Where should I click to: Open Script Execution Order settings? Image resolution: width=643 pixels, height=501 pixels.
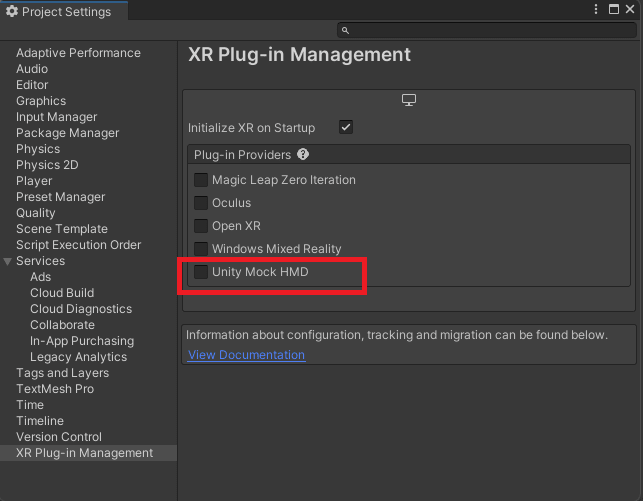click(79, 245)
